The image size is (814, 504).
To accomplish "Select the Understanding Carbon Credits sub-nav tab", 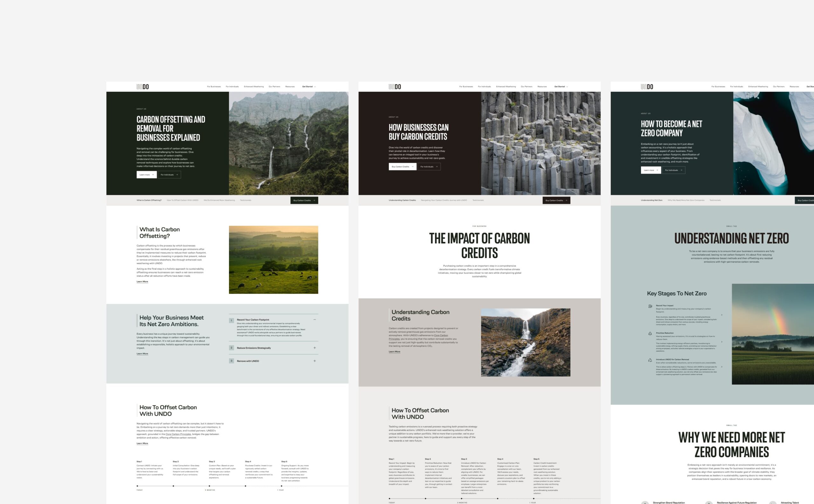I will click(x=402, y=200).
